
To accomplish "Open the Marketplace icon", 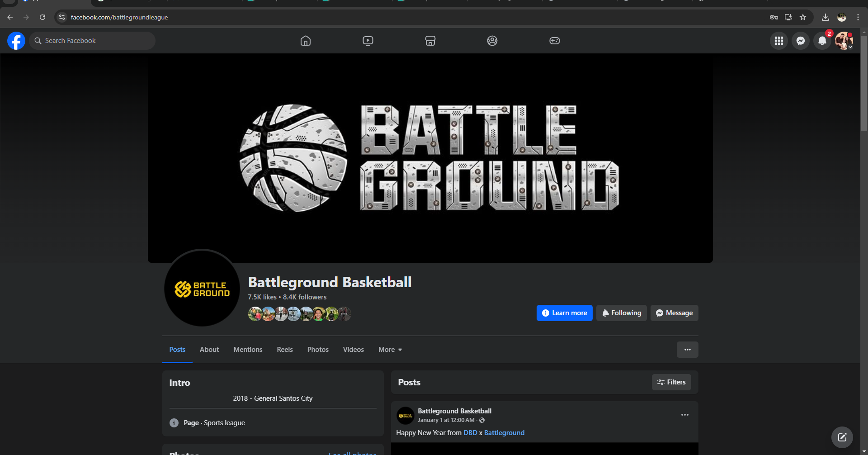I will 430,41.
